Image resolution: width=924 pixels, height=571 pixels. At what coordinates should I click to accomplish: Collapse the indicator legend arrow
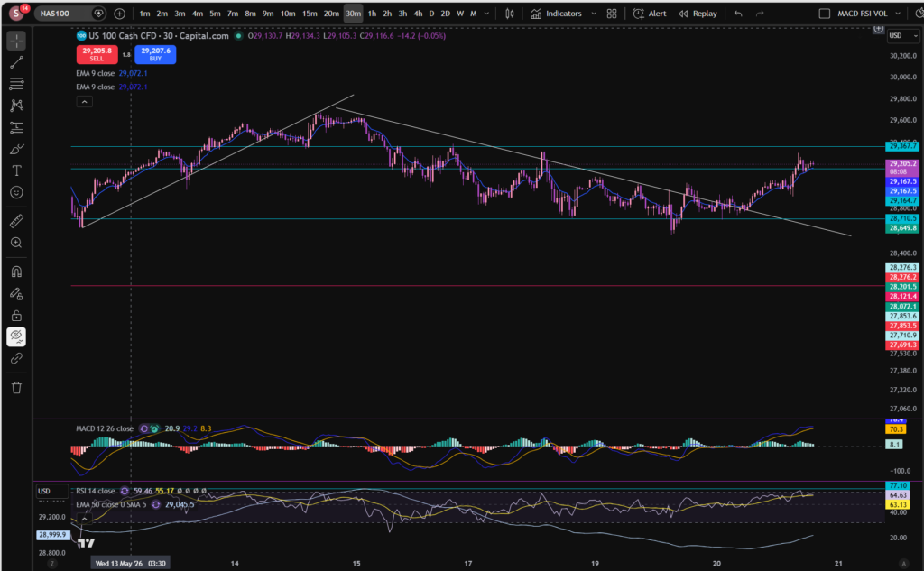(x=84, y=102)
